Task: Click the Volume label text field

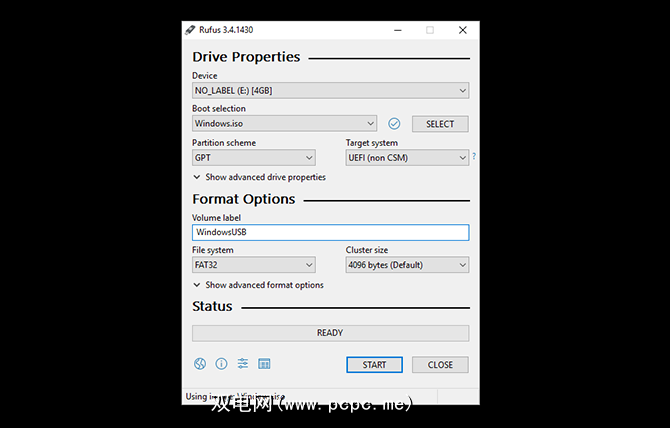Action: (330, 232)
